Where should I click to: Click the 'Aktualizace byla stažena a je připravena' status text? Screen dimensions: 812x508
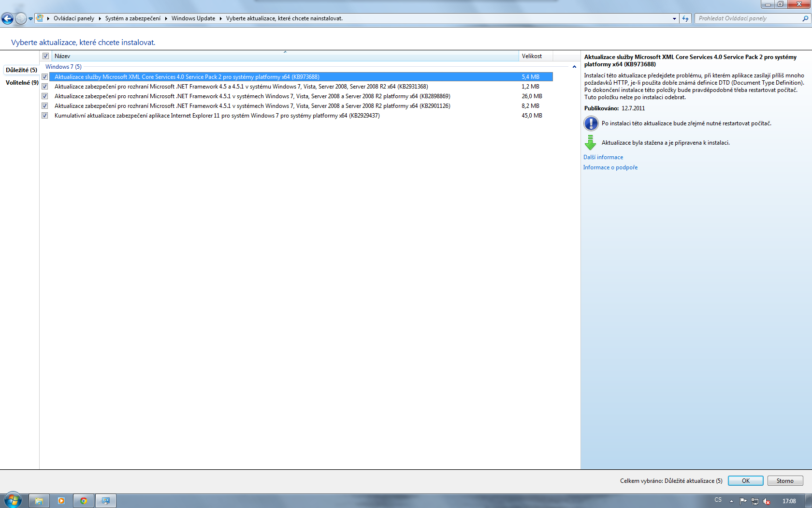click(x=666, y=143)
